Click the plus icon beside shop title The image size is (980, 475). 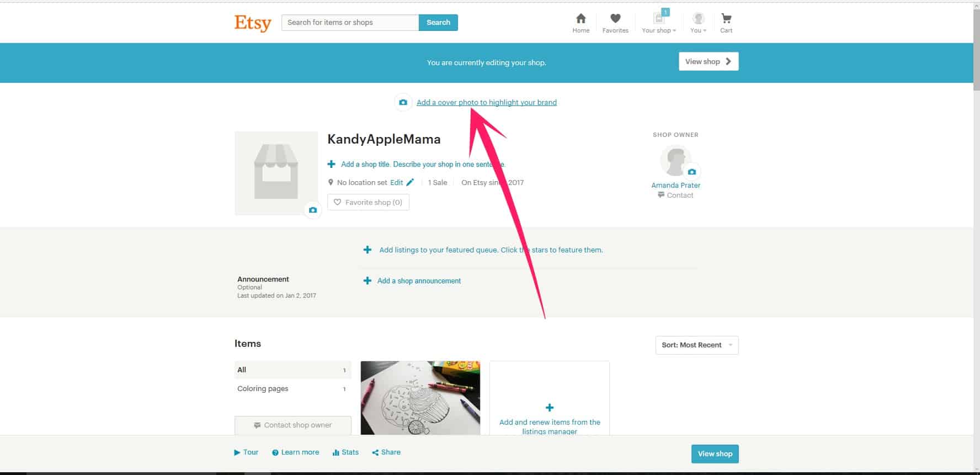tap(331, 164)
